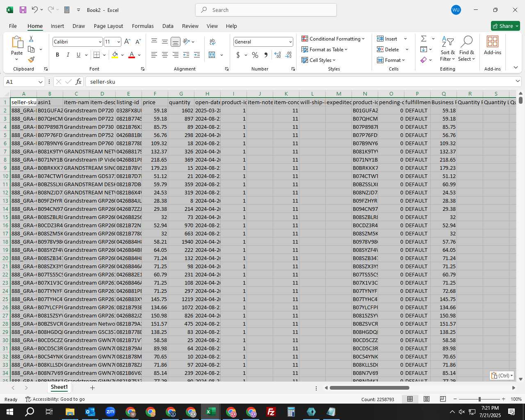Switch to the Review ribbon tab
The image size is (525, 420).
pos(190,26)
